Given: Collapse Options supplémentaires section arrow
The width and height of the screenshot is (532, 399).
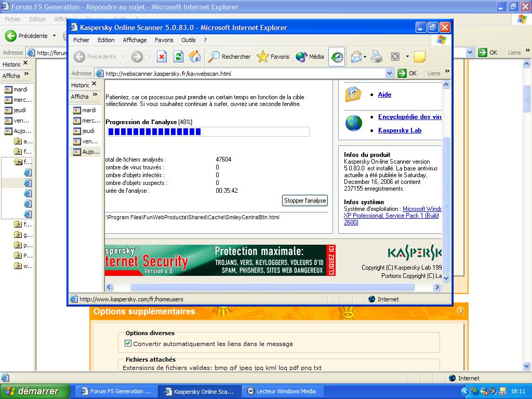Looking at the screenshot, I should tap(460, 311).
